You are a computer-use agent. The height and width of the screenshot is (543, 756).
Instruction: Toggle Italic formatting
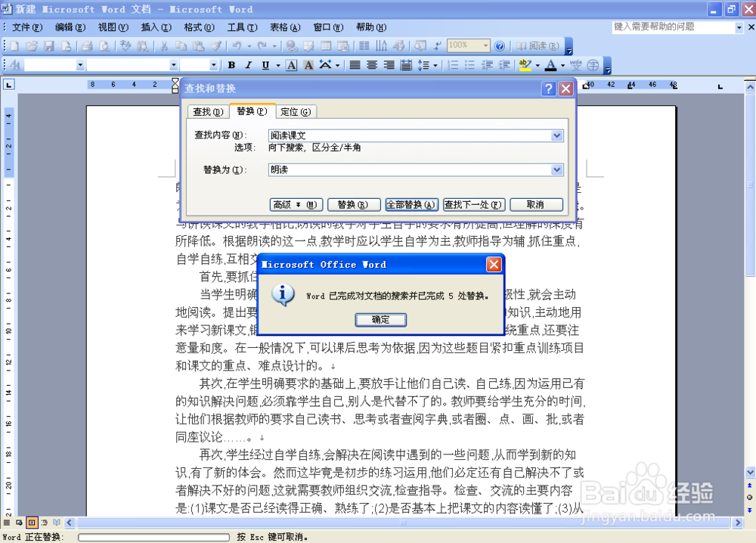pos(248,64)
